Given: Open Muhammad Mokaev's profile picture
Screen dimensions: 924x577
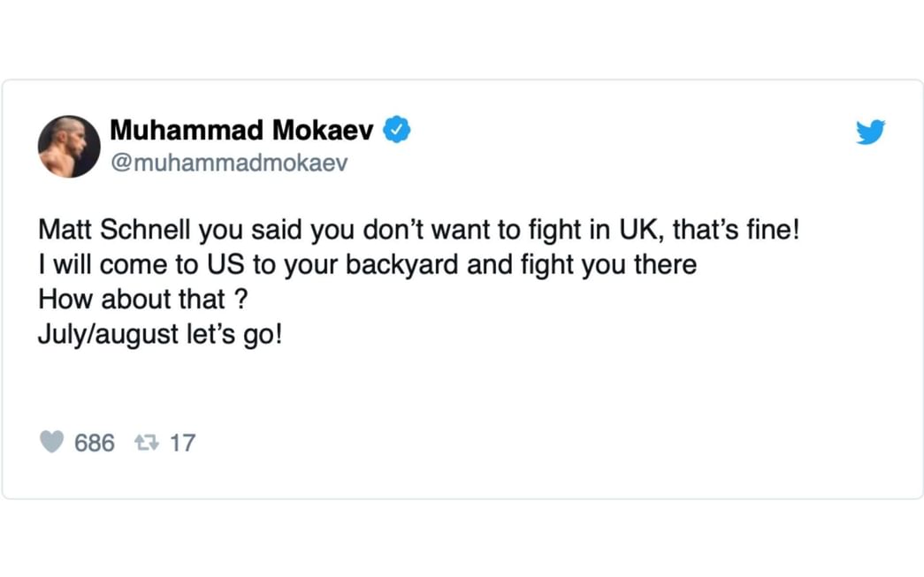Looking at the screenshot, I should point(68,145).
